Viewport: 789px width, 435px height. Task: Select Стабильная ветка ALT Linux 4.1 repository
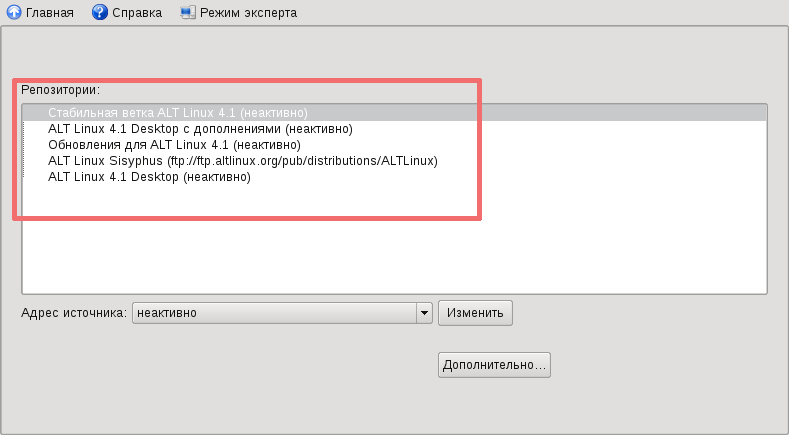pyautogui.click(x=394, y=113)
